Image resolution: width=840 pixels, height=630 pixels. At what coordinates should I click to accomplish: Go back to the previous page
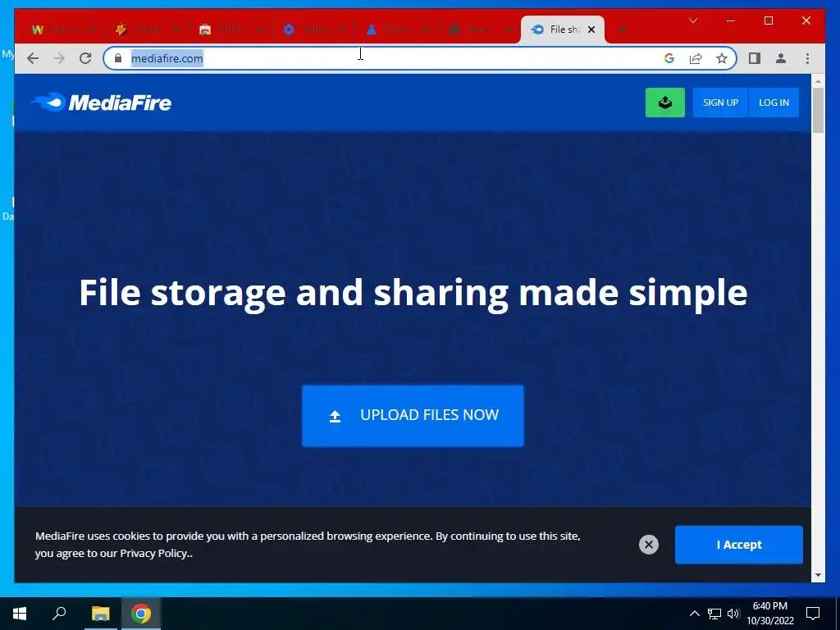(x=33, y=58)
